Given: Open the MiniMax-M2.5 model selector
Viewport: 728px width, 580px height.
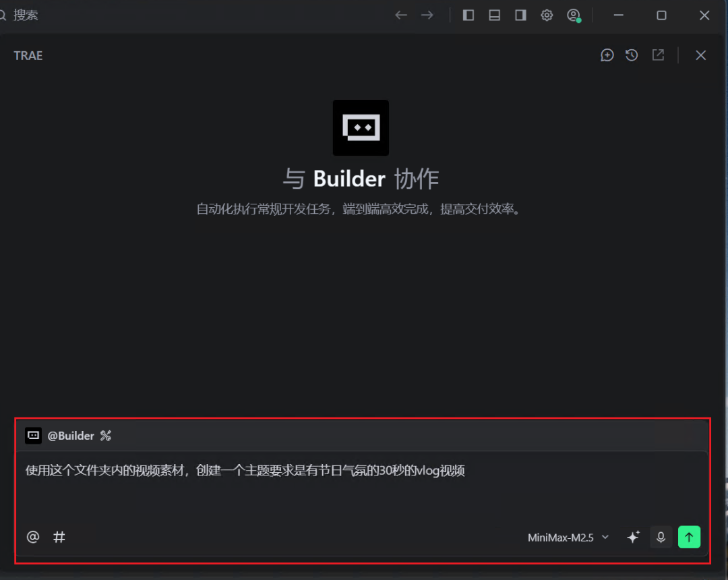Looking at the screenshot, I should tap(567, 537).
